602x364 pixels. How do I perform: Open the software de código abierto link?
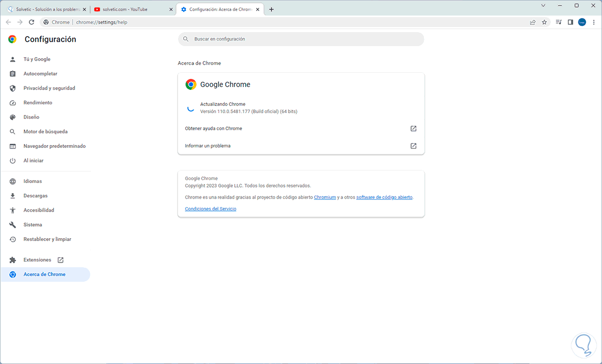tap(384, 198)
